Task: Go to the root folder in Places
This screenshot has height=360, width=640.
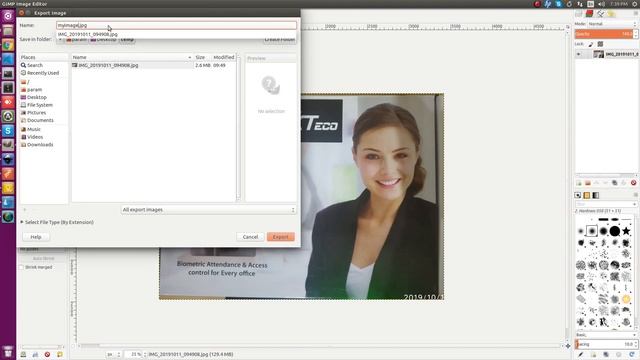Action: [25, 82]
